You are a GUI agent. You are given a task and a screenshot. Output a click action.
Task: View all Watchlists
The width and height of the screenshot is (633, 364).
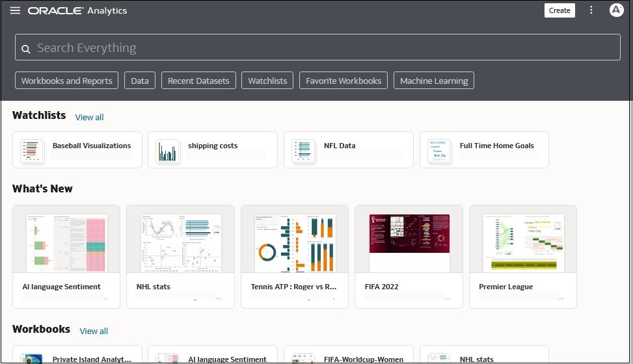[89, 118]
